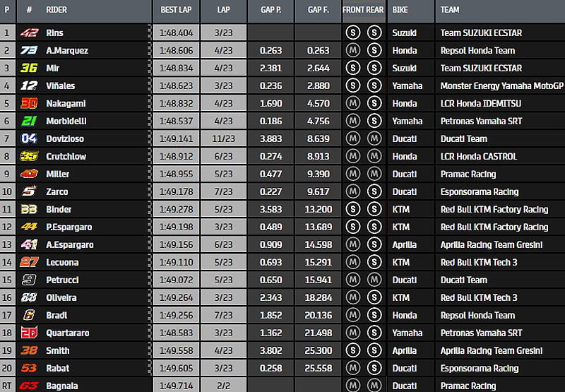Click rear tyre icon in Crutchlow row
This screenshot has height=392, width=565.
pyautogui.click(x=374, y=156)
